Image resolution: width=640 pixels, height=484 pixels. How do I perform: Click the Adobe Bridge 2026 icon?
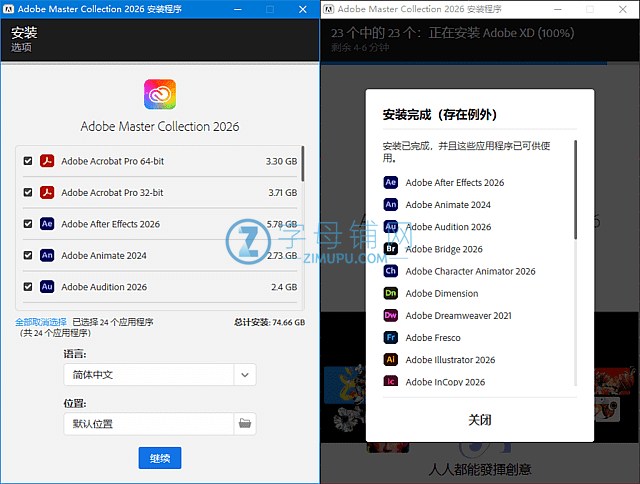391,249
